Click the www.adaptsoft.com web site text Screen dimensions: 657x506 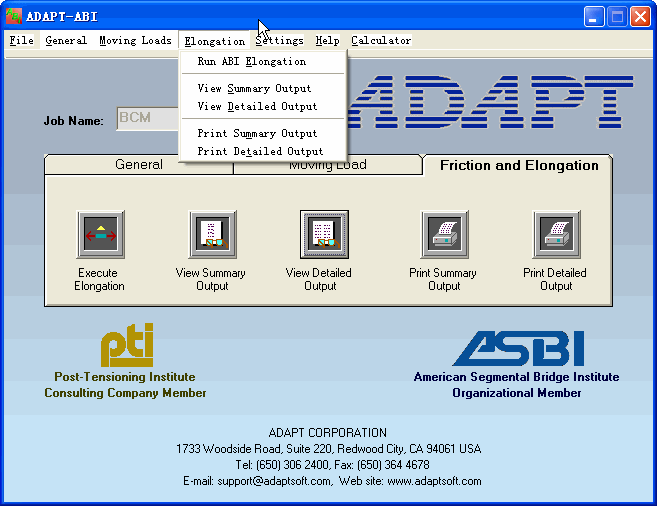[x=434, y=481]
